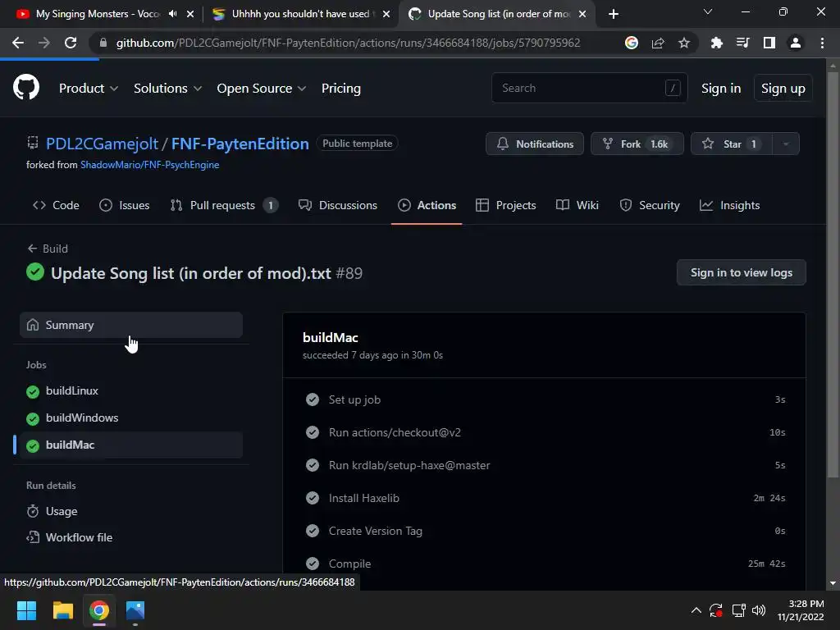Open media control icon in Chrome toolbar
Image resolution: width=840 pixels, height=630 pixels.
[x=742, y=43]
